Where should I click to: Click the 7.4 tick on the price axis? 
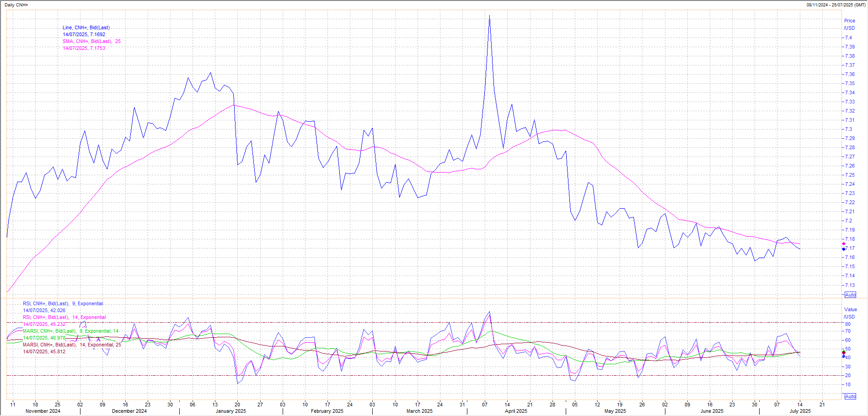pyautogui.click(x=848, y=38)
